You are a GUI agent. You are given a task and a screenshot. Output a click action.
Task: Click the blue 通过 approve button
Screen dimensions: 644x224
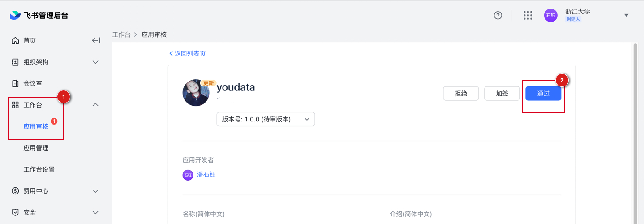(x=543, y=94)
